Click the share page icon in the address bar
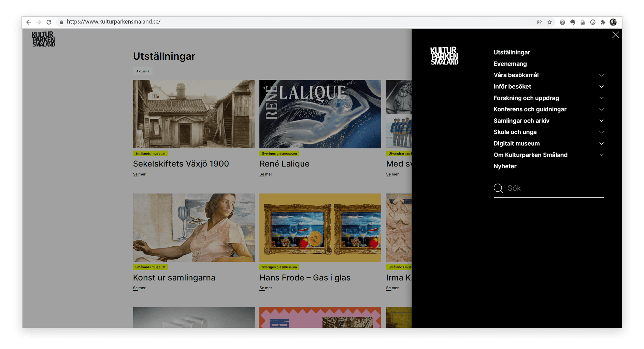 (539, 22)
